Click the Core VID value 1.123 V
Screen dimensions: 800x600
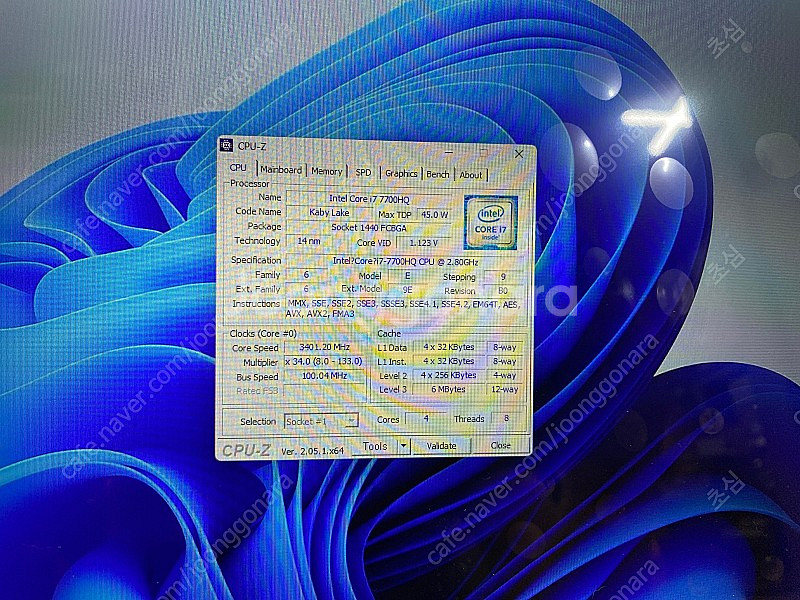424,243
